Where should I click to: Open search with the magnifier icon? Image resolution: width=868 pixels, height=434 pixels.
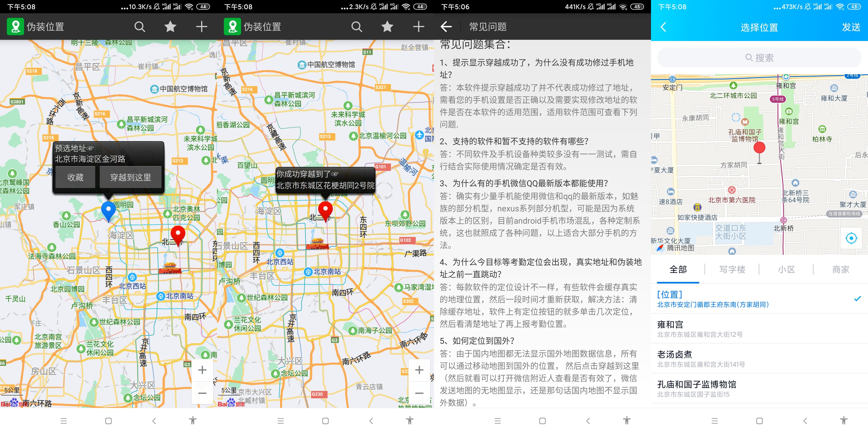point(139,27)
